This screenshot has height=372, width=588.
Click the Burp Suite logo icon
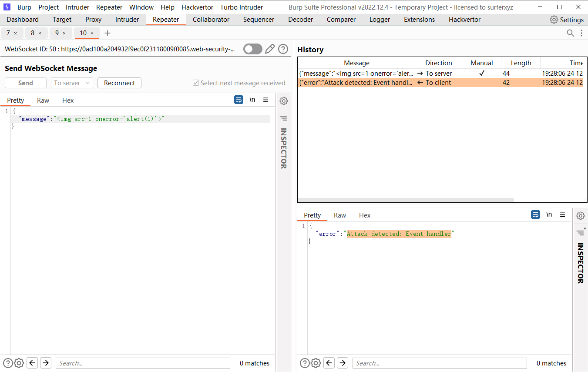tap(7, 7)
